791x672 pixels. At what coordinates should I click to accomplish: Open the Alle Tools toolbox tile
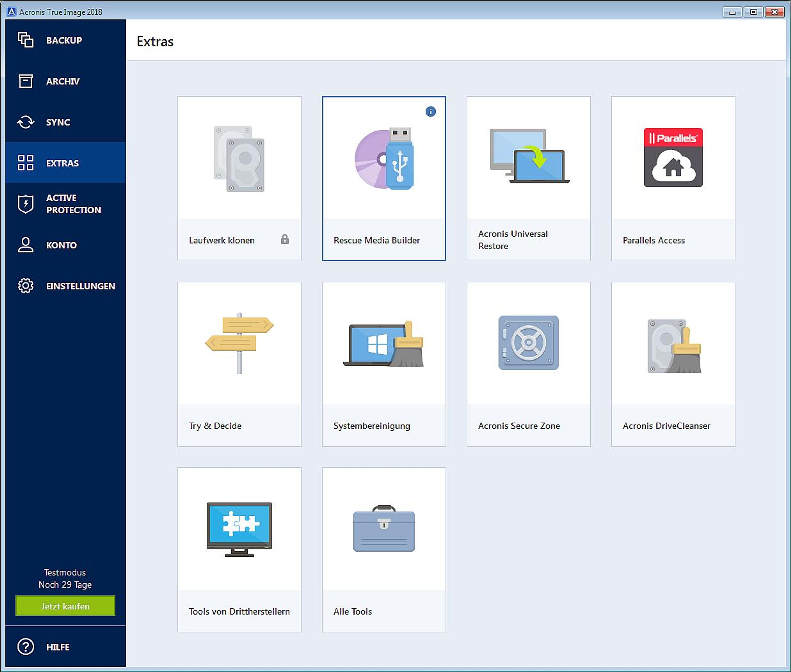384,550
